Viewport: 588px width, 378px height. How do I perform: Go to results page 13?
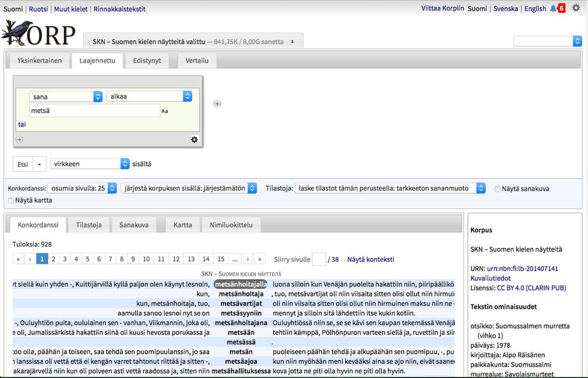coord(191,259)
